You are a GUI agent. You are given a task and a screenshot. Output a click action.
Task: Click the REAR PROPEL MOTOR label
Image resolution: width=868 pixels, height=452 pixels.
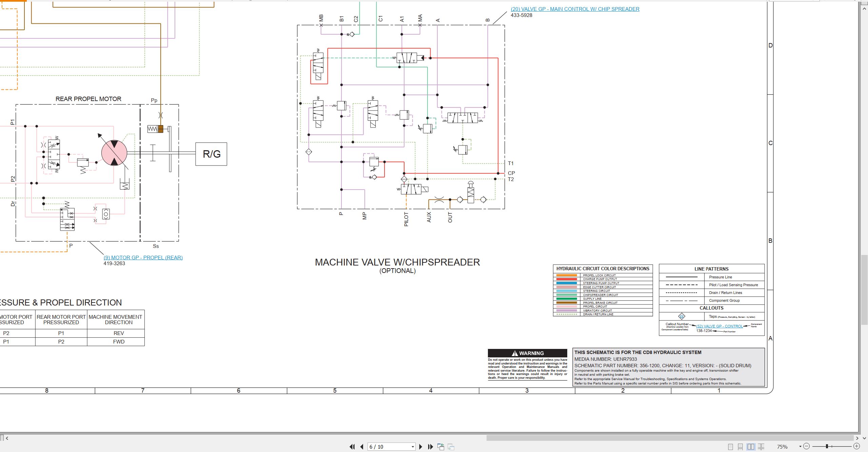pyautogui.click(x=88, y=99)
